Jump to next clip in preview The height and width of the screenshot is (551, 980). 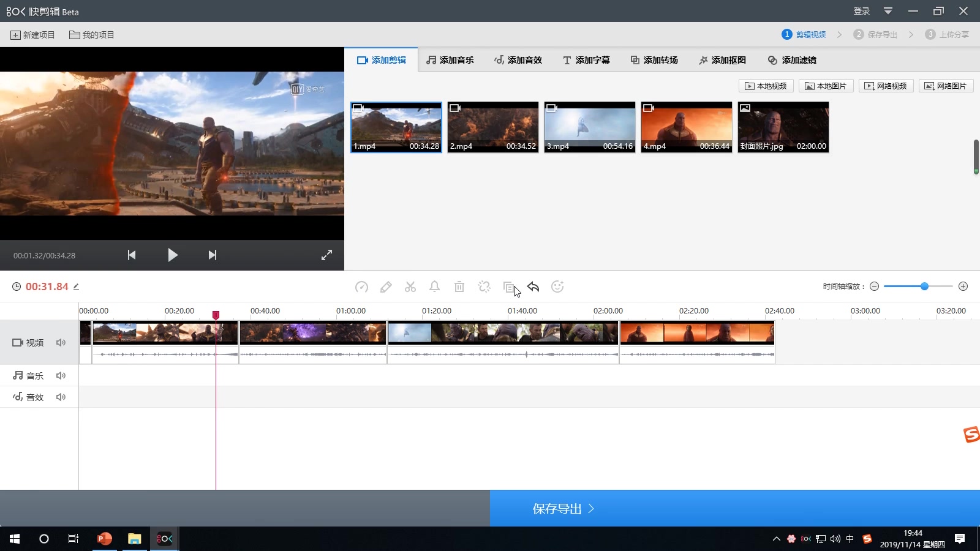pyautogui.click(x=213, y=255)
